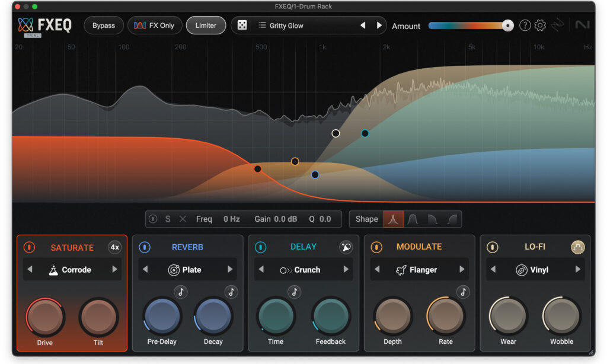Open the preset list icon
This screenshot has height=364, width=607.
tap(262, 25)
